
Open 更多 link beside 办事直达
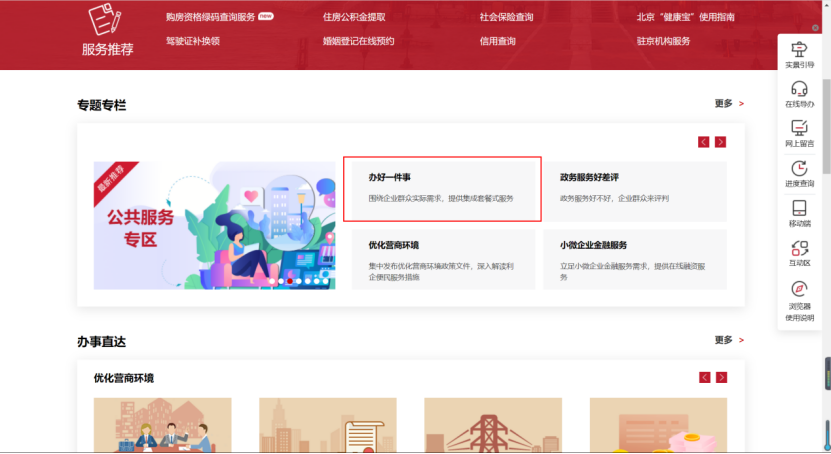click(x=729, y=340)
